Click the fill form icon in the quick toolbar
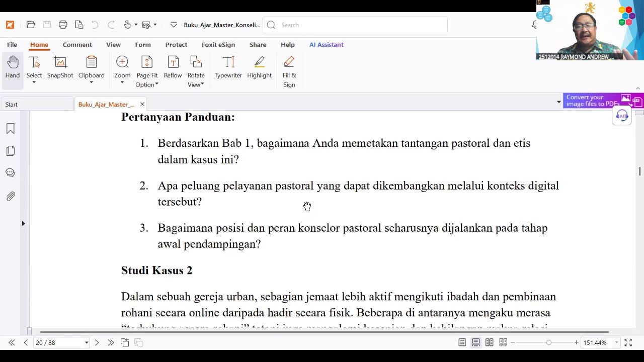This screenshot has height=362, width=644. tap(146, 25)
